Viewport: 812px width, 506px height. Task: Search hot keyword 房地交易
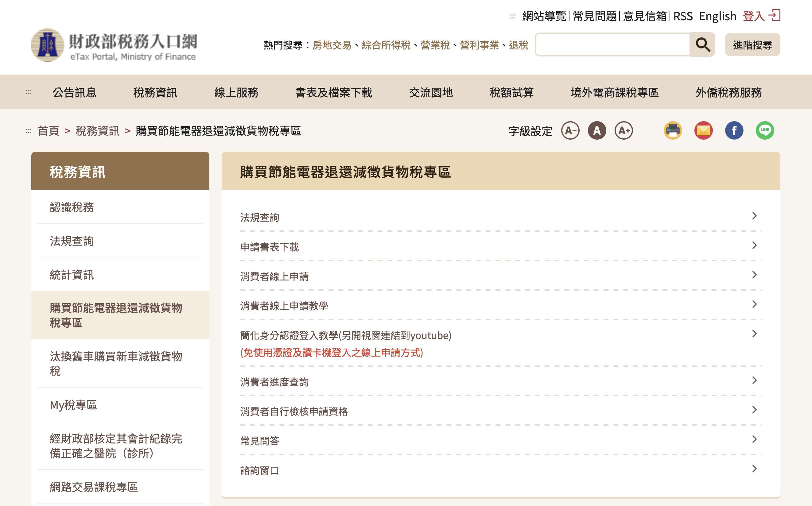332,45
